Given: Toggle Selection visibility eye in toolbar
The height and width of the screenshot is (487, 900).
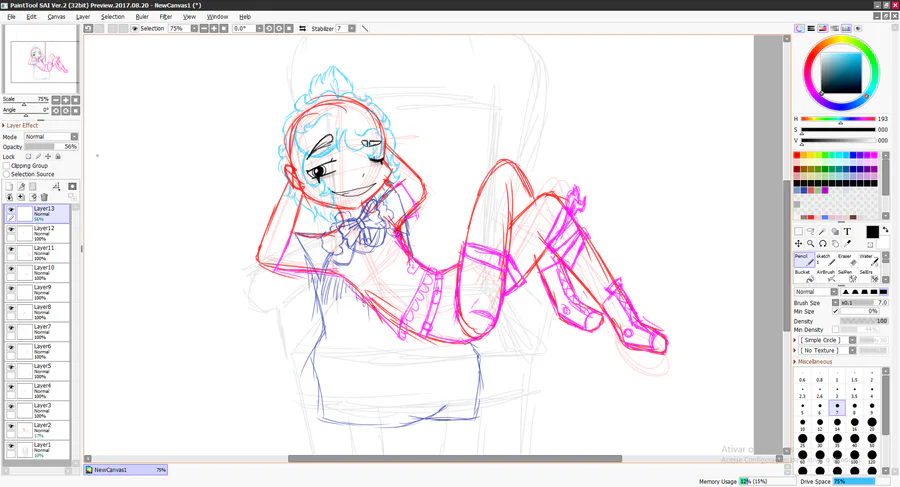Looking at the screenshot, I should click(135, 28).
